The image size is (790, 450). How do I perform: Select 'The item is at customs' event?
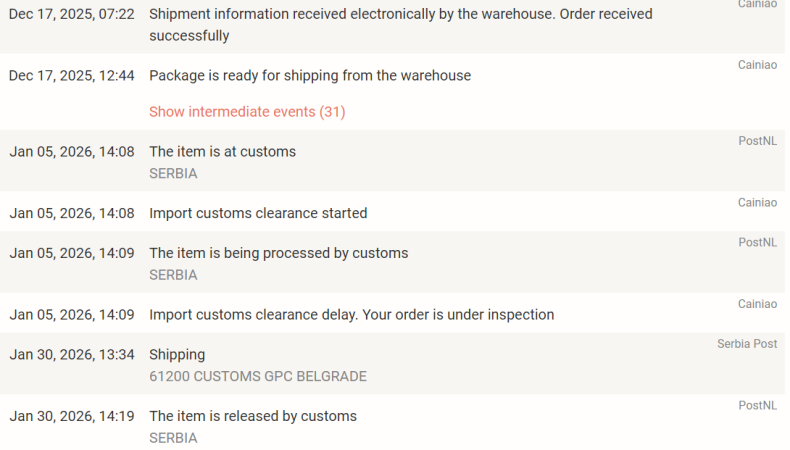pyautogui.click(x=222, y=152)
